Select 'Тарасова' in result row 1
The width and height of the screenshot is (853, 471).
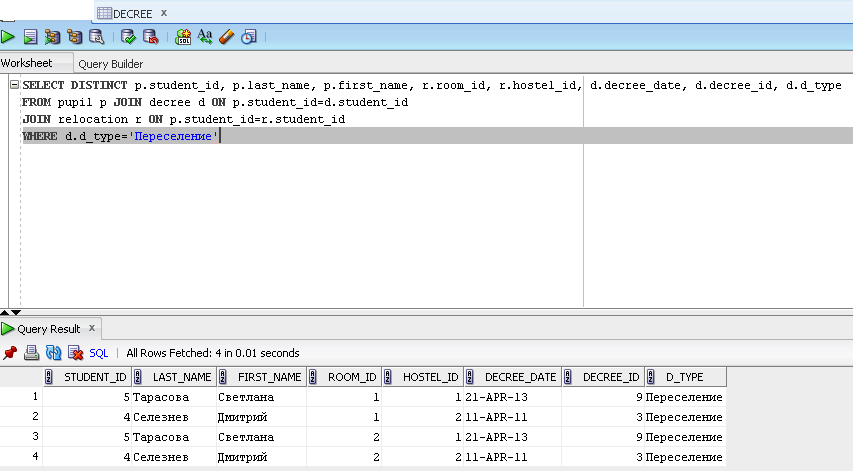(161, 397)
